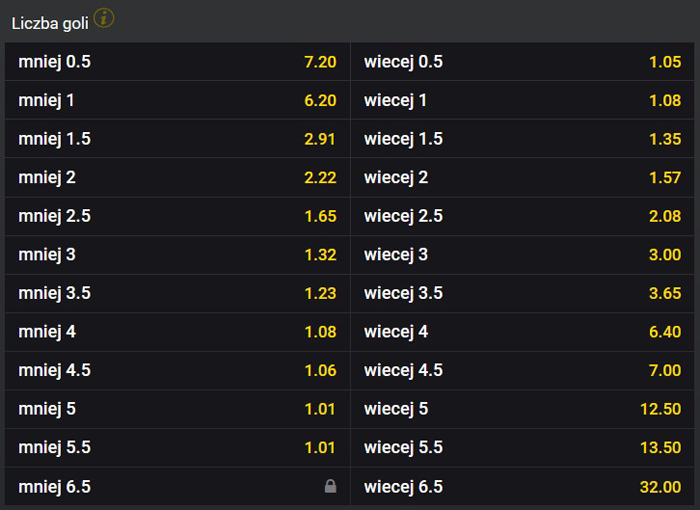Click the wiecej 1.5 odds 1.35
Screen dimensions: 700x510
tap(523, 139)
